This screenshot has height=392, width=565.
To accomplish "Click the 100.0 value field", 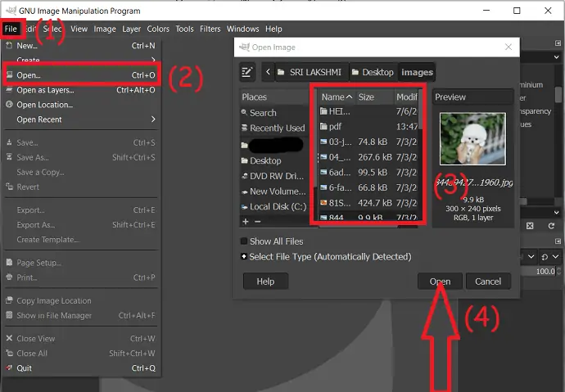I will [539, 272].
